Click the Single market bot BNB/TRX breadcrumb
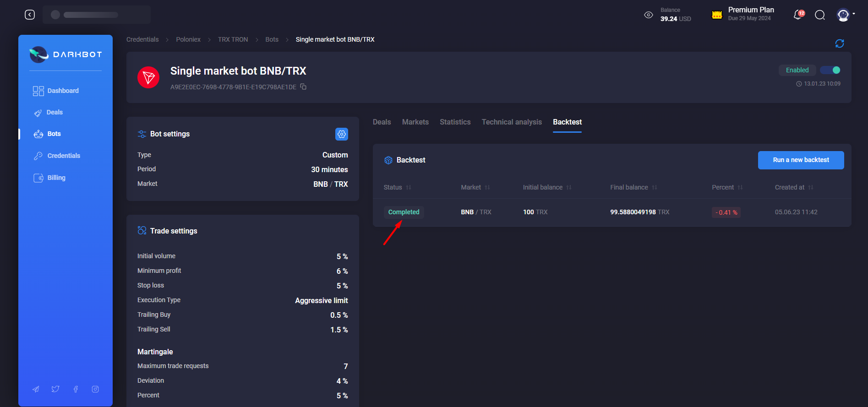The height and width of the screenshot is (407, 868). (x=335, y=39)
